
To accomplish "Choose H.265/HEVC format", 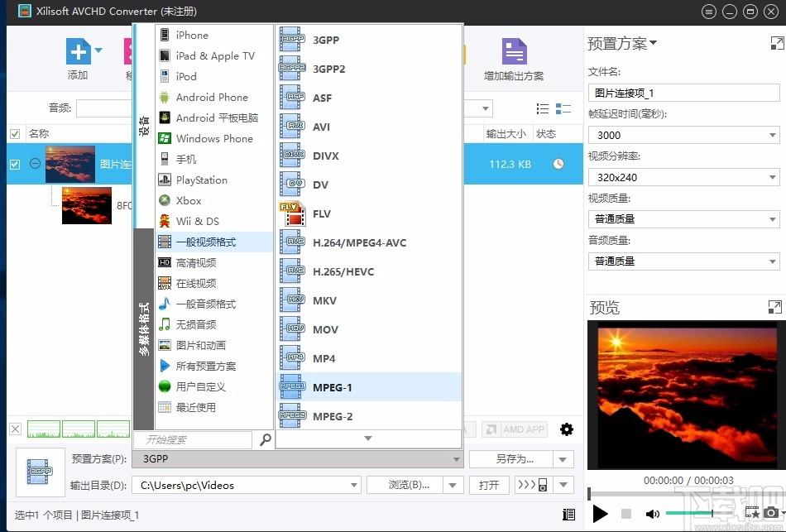I will click(368, 271).
